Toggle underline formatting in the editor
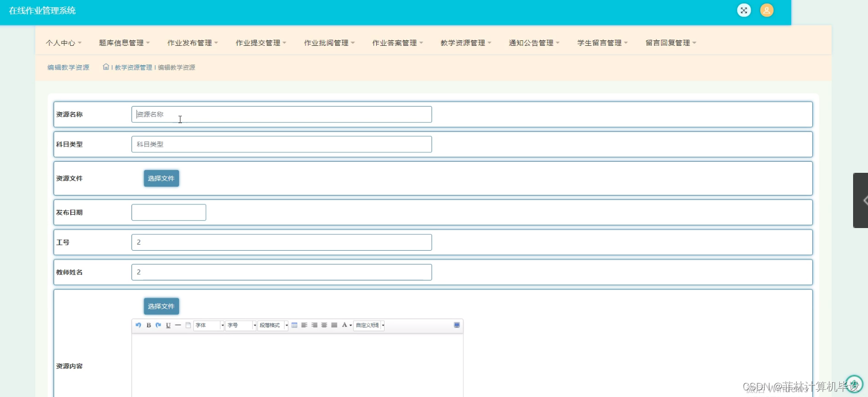Image resolution: width=868 pixels, height=397 pixels. (168, 325)
